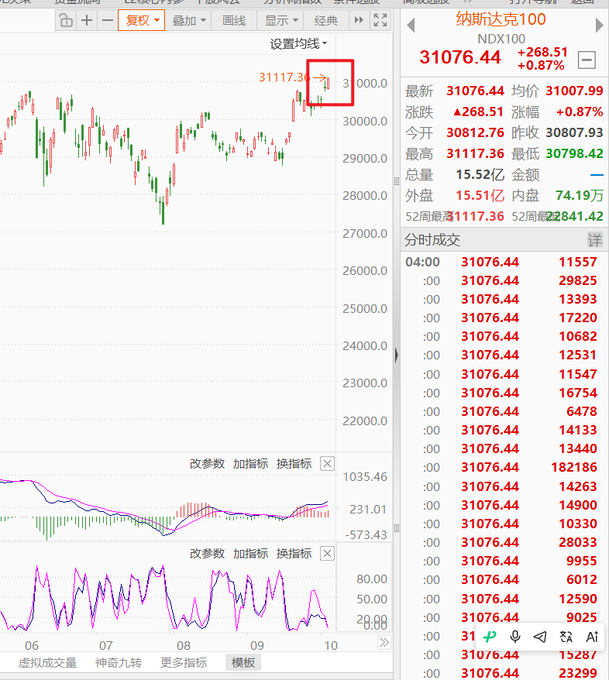Select 虚拟成交量 indicator tab
Viewport: 609px width, 680px height.
47,663
